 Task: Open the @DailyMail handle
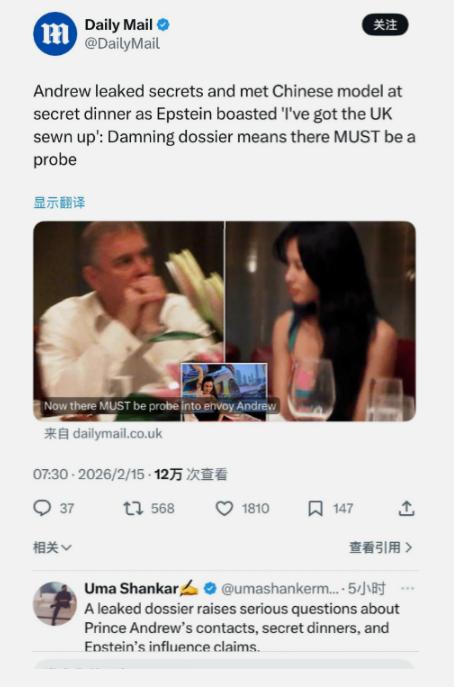click(122, 44)
